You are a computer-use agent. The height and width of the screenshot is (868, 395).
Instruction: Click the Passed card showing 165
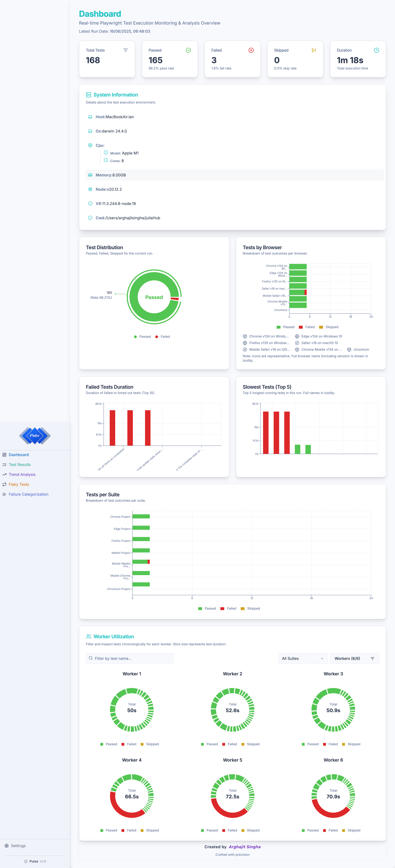(170, 59)
